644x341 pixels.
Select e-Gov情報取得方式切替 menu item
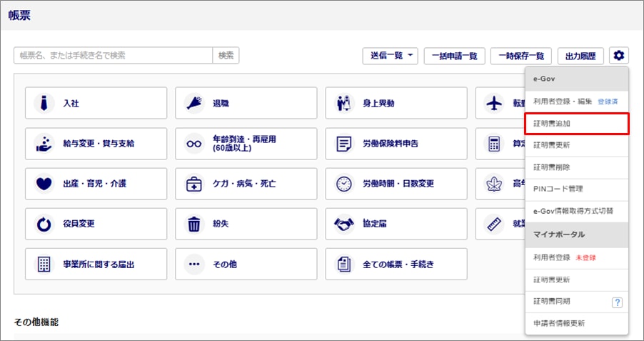click(x=576, y=211)
